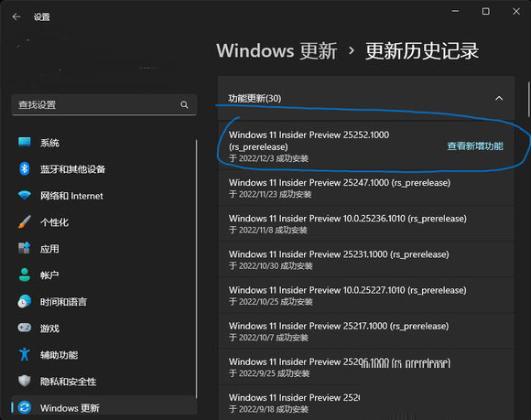This screenshot has height=420, width=531.
Task: Click the 应用 apps icon
Action: click(x=25, y=248)
